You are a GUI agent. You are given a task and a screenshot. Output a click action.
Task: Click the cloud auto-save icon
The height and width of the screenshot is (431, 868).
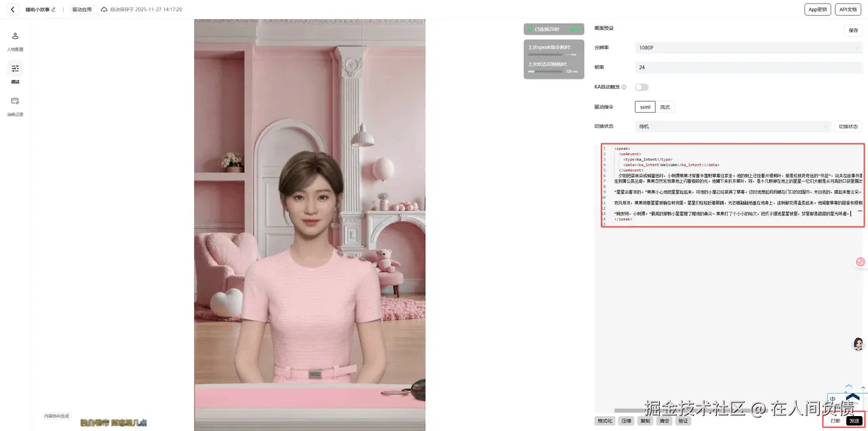point(104,10)
